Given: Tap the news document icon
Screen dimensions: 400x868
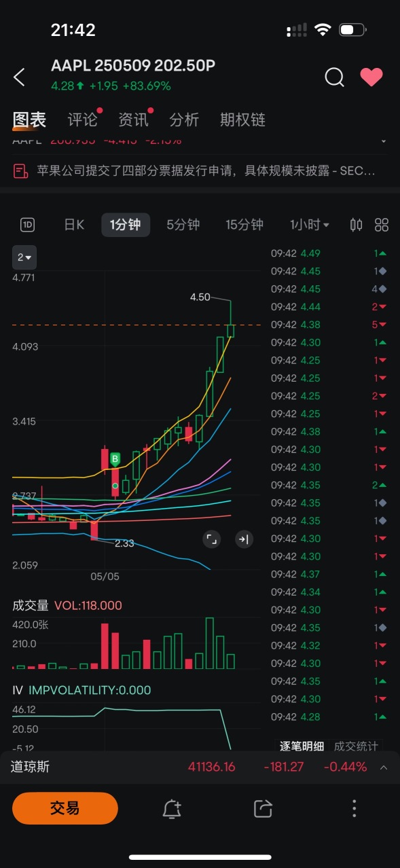Looking at the screenshot, I should [20, 170].
